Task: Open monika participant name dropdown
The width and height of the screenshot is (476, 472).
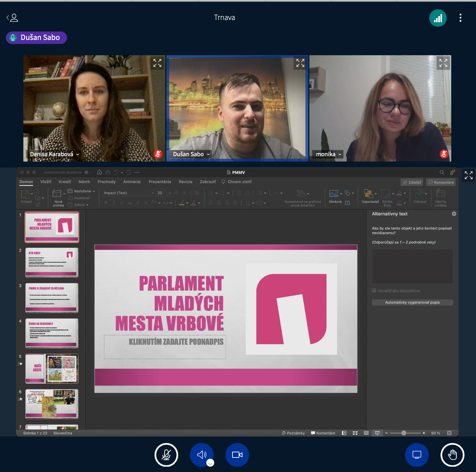Action: pyautogui.click(x=340, y=154)
